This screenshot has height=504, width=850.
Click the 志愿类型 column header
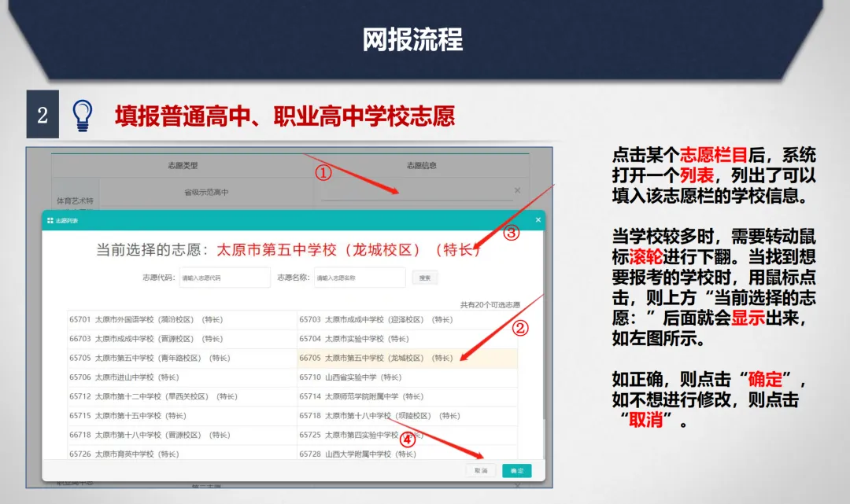pos(183,166)
